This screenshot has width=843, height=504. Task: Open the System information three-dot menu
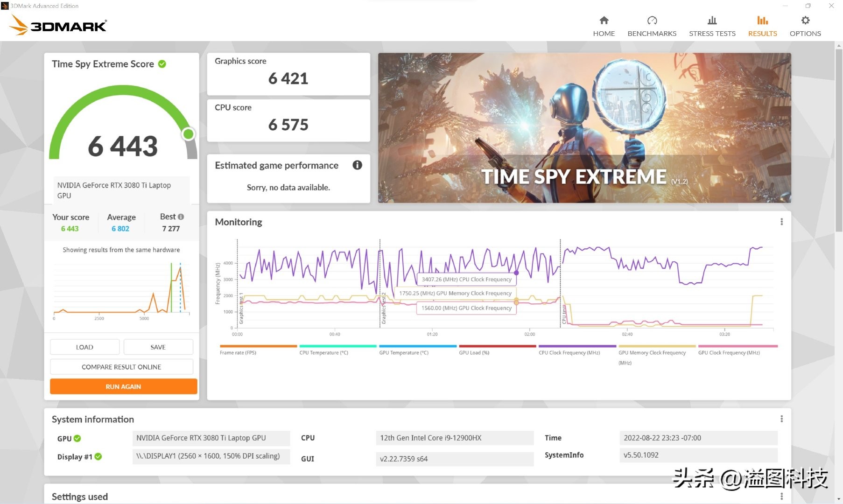pyautogui.click(x=781, y=419)
